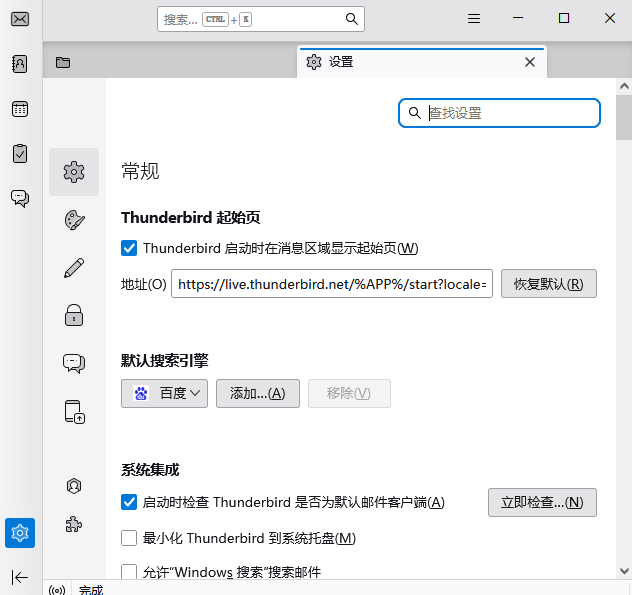632x595 pixels.
Task: Toggle show start page on launch checkbox
Action: pos(129,248)
